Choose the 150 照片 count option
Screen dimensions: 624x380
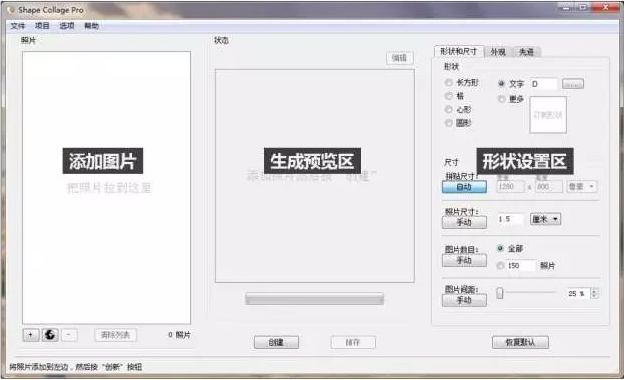(x=501, y=265)
